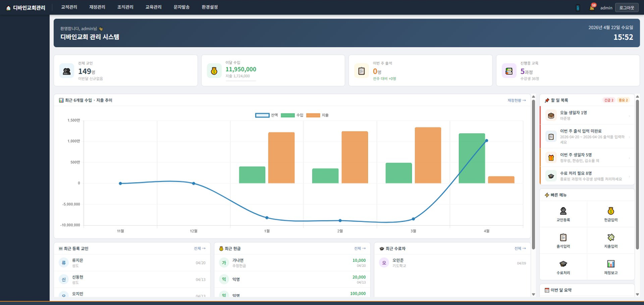644x305 pixels.
Task: Open 재정보고 quick menu
Action: pos(611,267)
